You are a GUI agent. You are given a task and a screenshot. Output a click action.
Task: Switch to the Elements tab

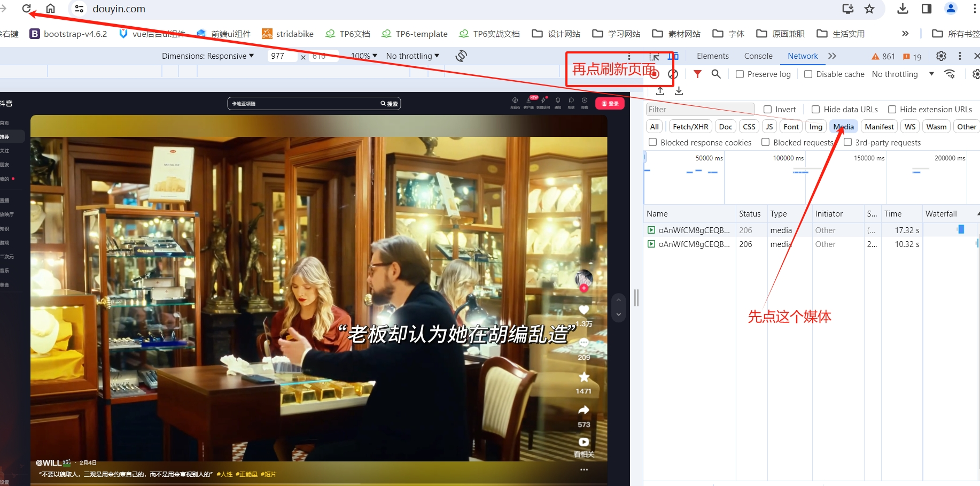coord(712,56)
